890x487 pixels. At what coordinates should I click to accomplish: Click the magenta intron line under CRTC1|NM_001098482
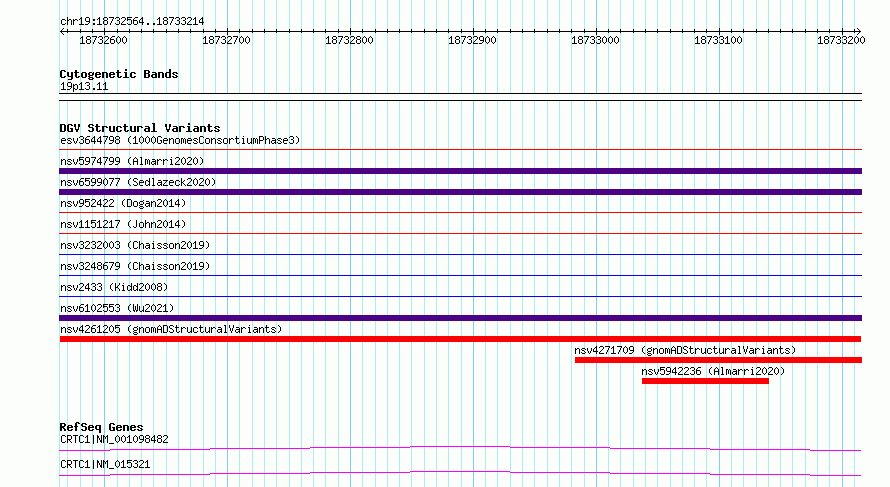point(460,448)
